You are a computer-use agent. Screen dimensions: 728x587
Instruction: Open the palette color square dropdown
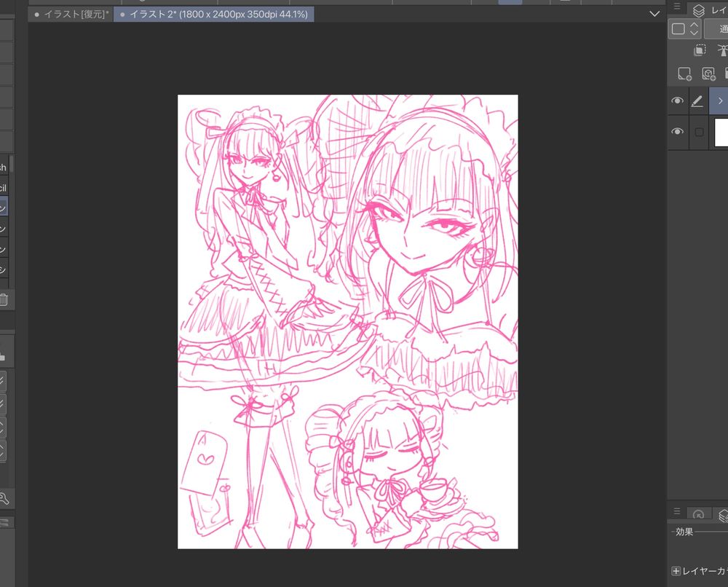(684, 29)
